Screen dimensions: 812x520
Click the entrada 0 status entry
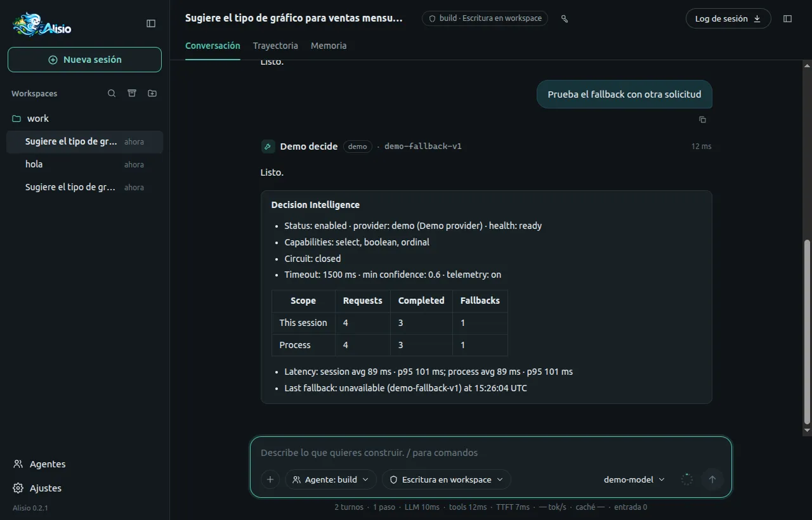(631, 507)
